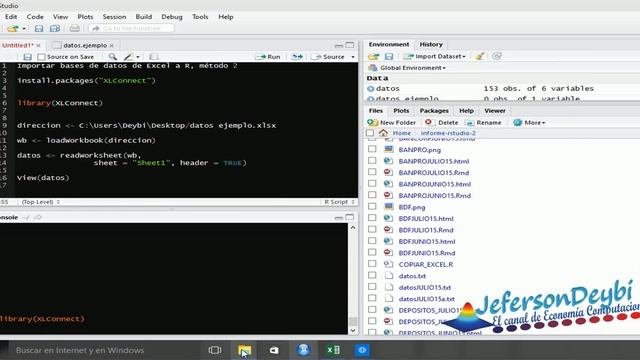Open the Windows Store taskbar icon
The height and width of the screenshot is (360, 640).
274,350
